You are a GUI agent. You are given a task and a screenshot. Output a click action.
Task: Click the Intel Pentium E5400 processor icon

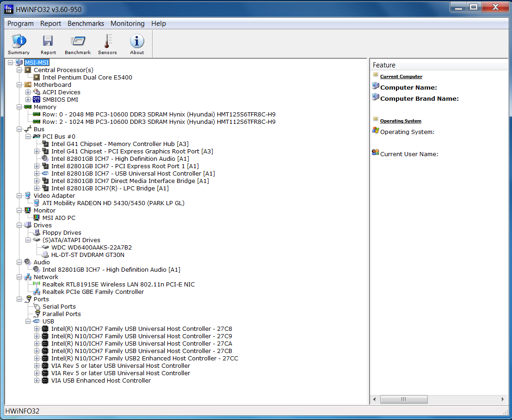(x=37, y=78)
